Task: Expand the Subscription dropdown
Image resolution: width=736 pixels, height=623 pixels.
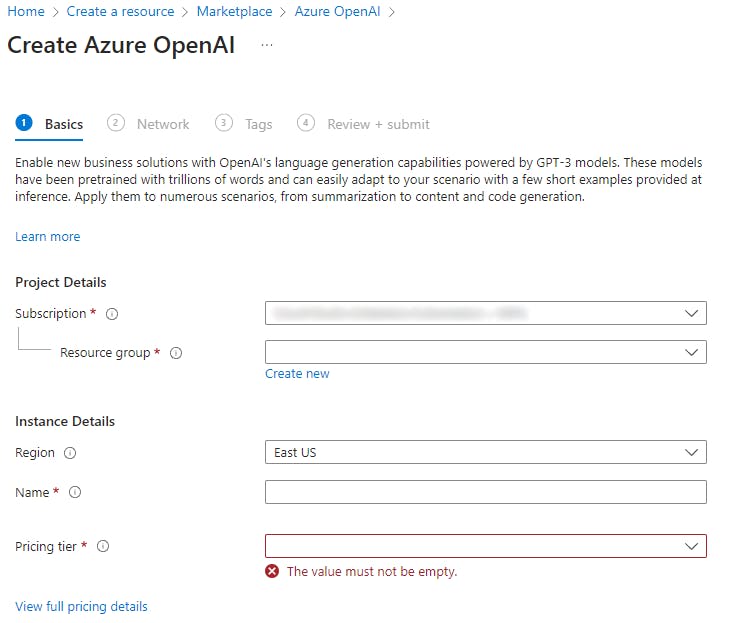Action: 486,313
